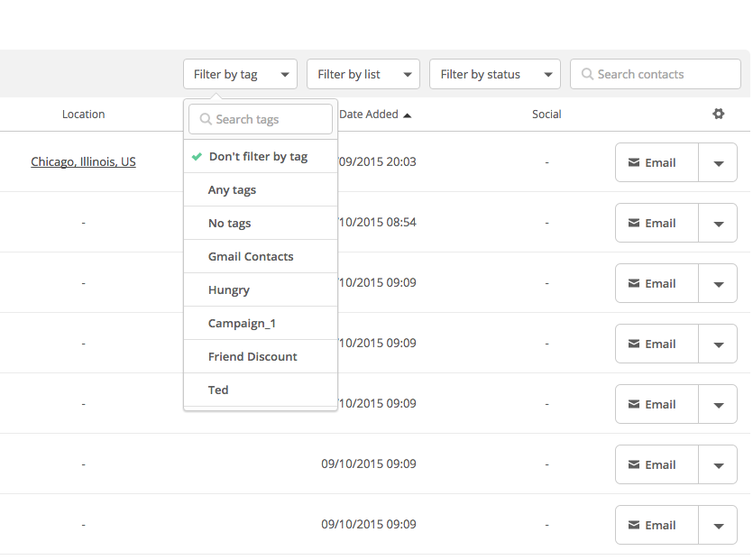Click the sort arrow beside Date Added

[x=408, y=115]
